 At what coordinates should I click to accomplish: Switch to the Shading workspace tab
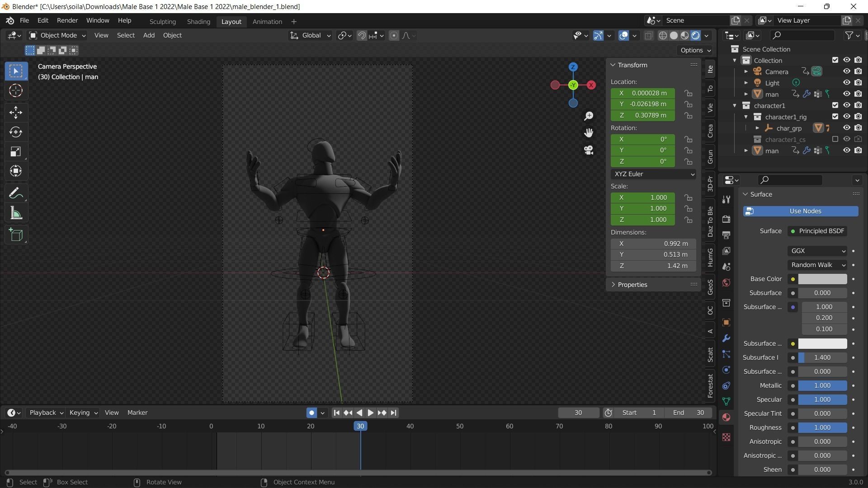[198, 21]
